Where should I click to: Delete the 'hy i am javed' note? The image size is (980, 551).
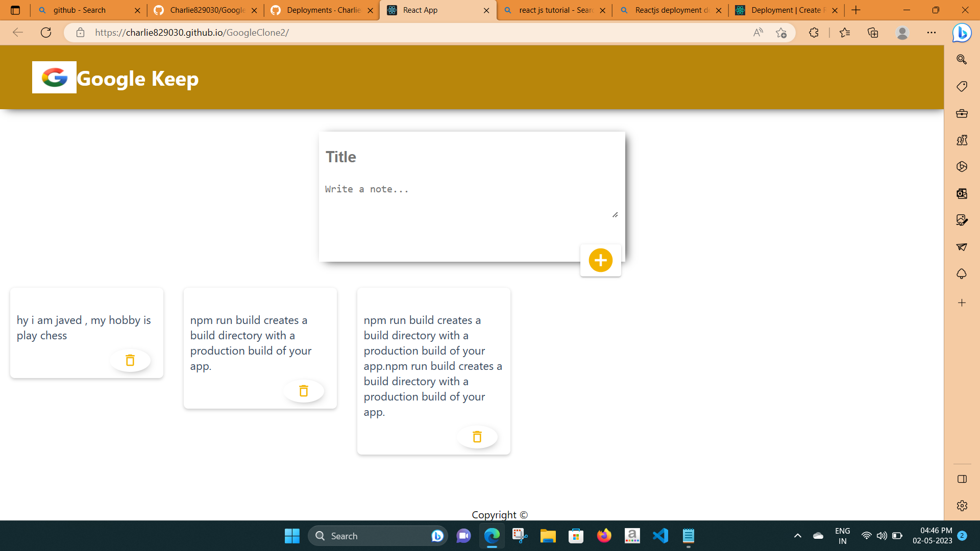[130, 360]
